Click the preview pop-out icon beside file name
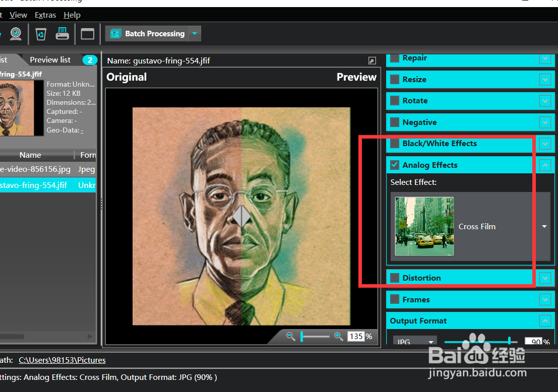Image resolution: width=558 pixels, height=392 pixels. (x=372, y=61)
